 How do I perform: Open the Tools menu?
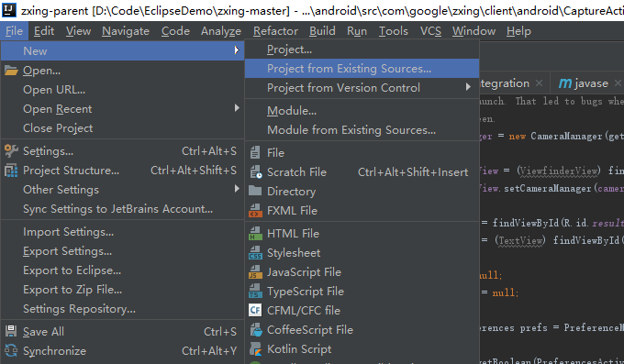point(393,31)
